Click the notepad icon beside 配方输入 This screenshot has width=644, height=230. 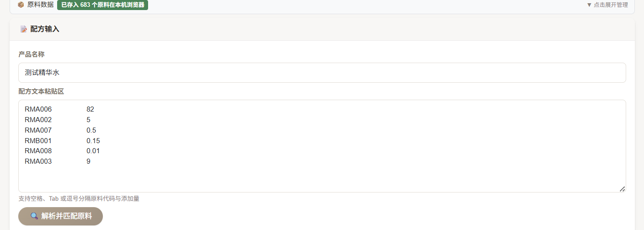point(24,29)
